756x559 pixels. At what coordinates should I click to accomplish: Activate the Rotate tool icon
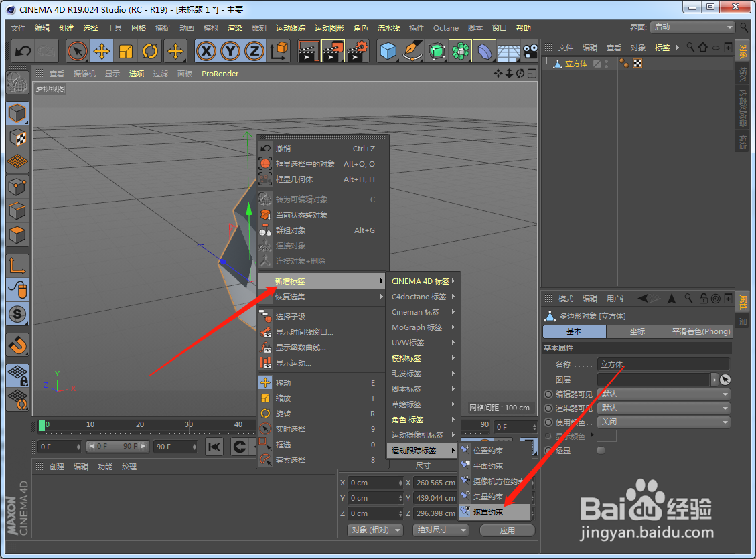(150, 51)
